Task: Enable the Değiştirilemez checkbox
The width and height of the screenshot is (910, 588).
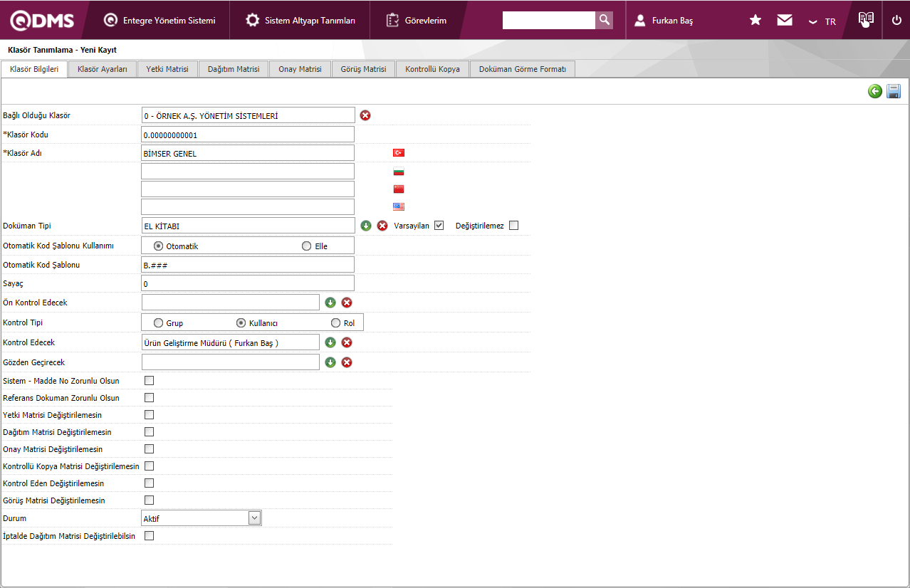Action: (x=514, y=226)
